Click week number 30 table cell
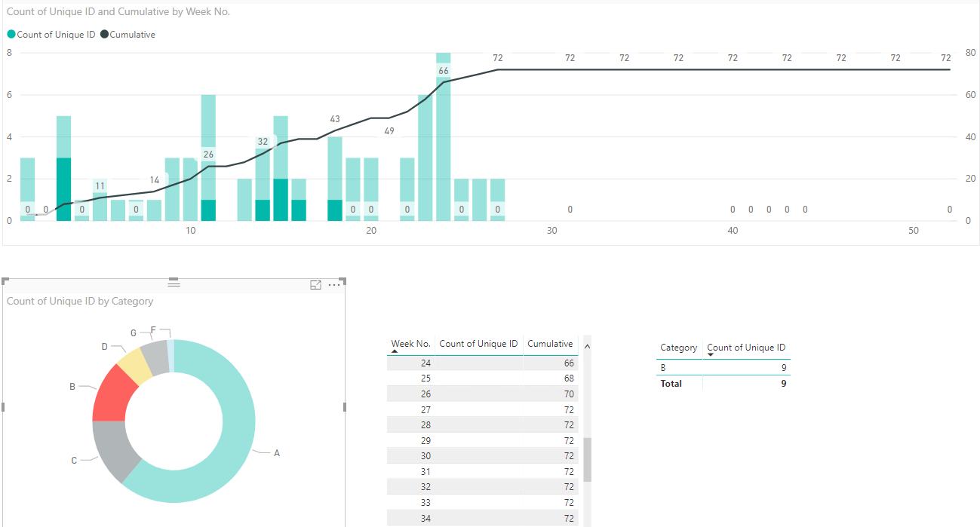Screen dimensions: 980x527 click(425, 456)
